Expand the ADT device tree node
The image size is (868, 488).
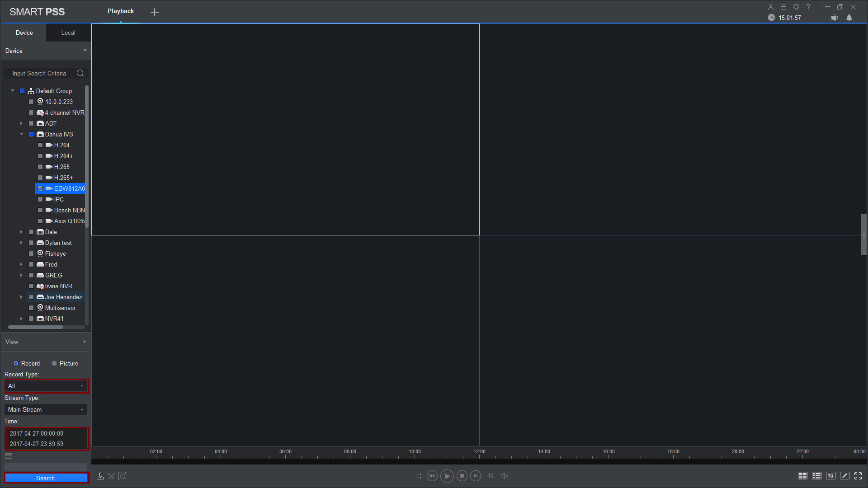click(21, 123)
